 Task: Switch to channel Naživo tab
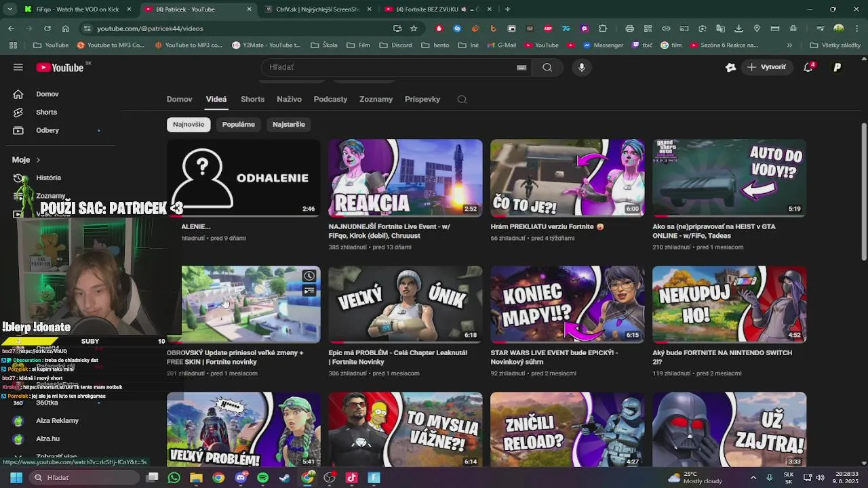289,99
